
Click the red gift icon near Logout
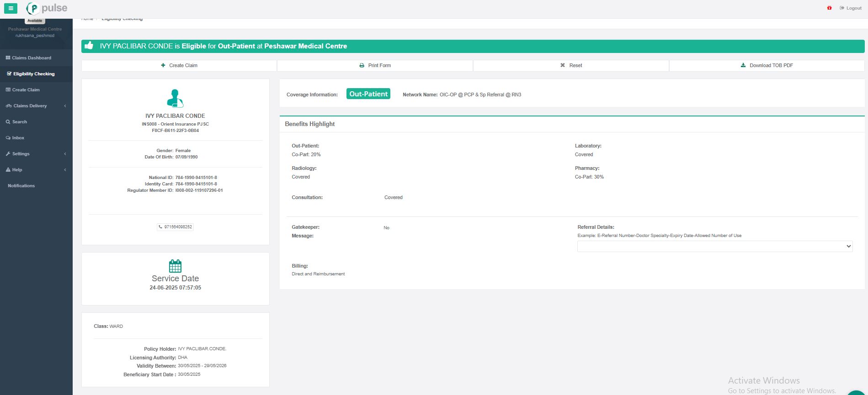click(829, 8)
